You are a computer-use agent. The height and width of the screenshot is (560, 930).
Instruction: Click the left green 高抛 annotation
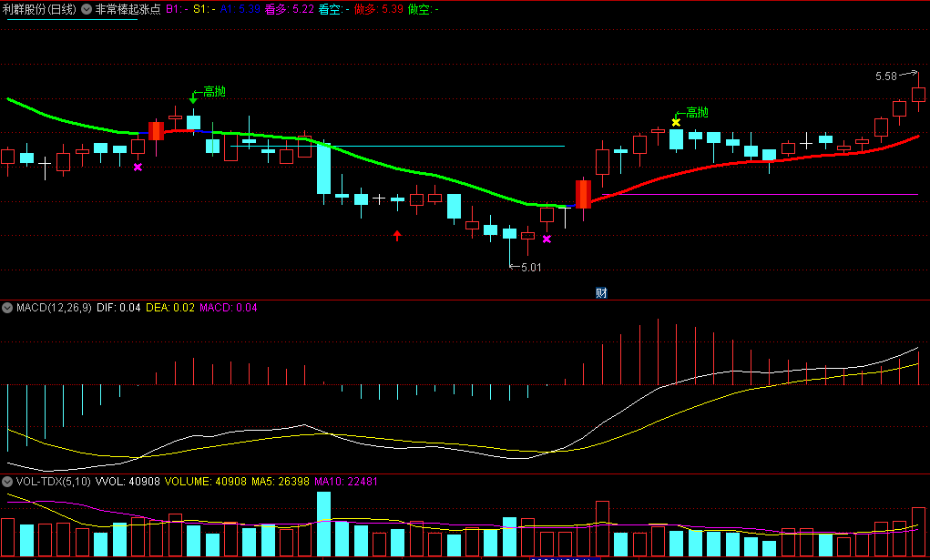(x=214, y=91)
